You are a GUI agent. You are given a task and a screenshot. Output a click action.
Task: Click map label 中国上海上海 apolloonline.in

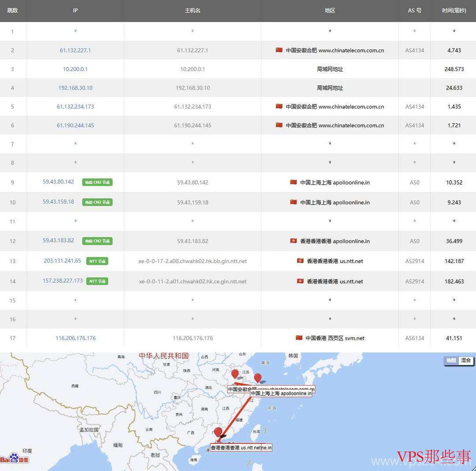tap(281, 393)
